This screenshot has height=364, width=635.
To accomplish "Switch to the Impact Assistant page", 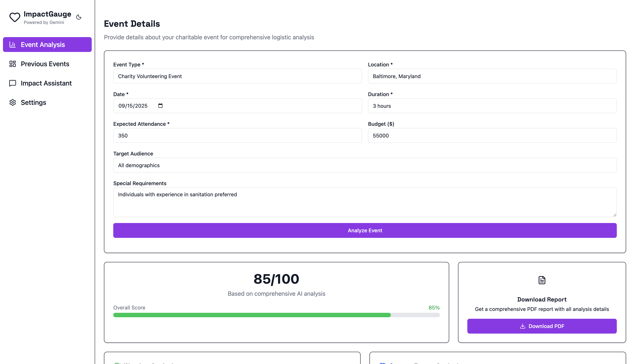I will pyautogui.click(x=46, y=83).
